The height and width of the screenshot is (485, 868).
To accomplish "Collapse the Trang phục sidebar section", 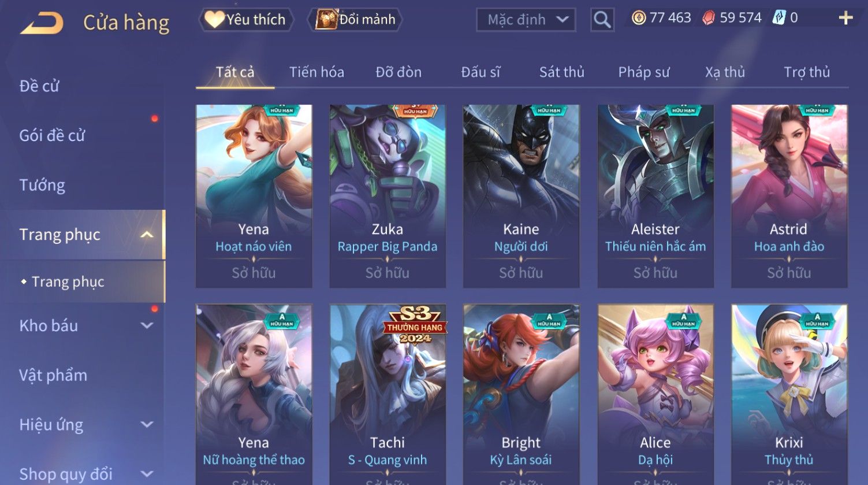I will coord(147,235).
